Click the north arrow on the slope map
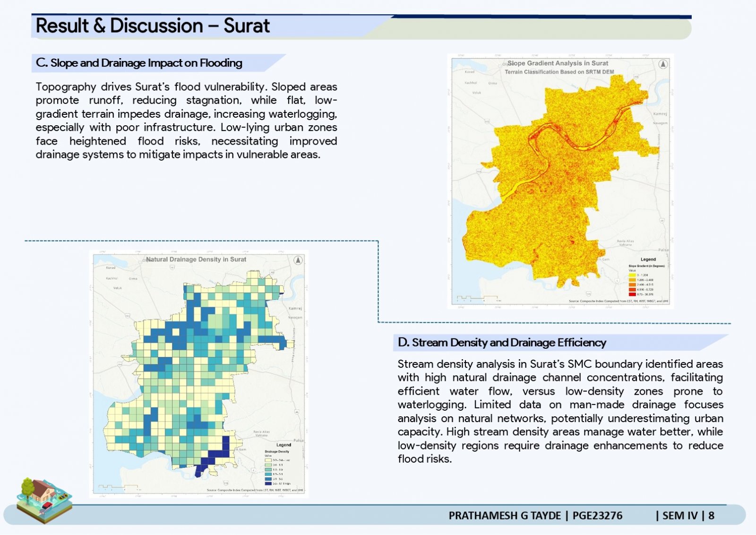756x535 pixels. coord(663,64)
